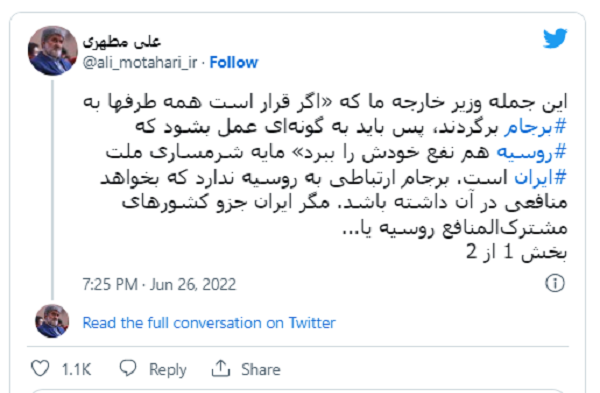Screen dimensions: 600x393
Task: Like the tweet with heart icon
Action: (40, 369)
